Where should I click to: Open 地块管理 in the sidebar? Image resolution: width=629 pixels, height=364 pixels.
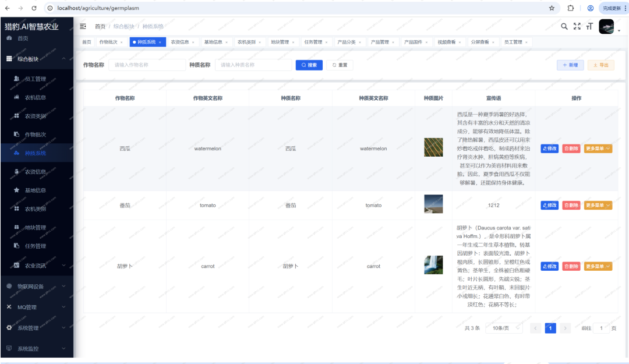pos(37,227)
